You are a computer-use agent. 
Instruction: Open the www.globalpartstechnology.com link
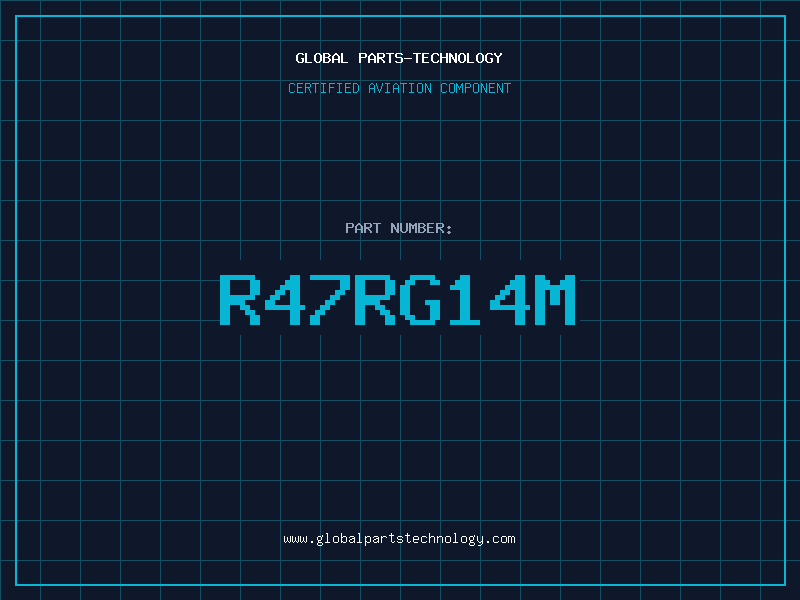[399, 539]
